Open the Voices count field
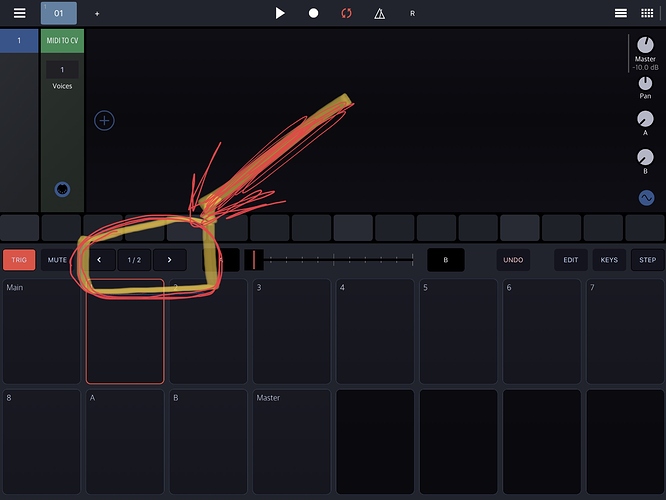This screenshot has width=666, height=500. coord(62,70)
